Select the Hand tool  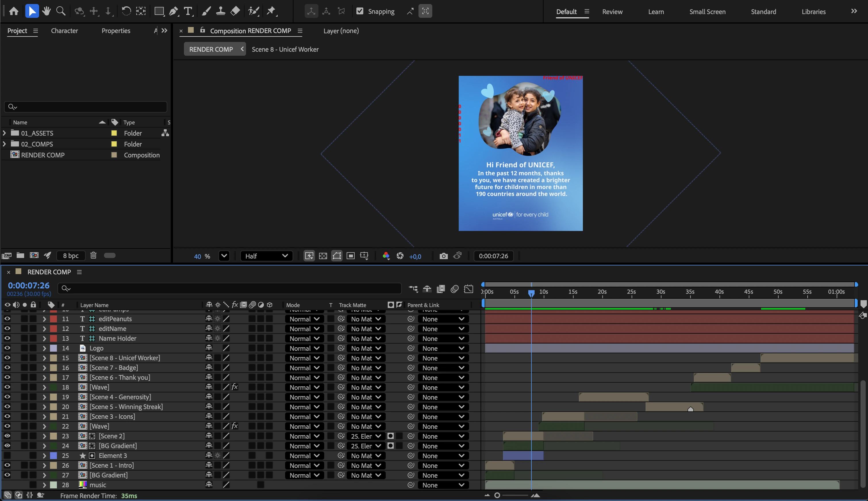click(x=47, y=11)
